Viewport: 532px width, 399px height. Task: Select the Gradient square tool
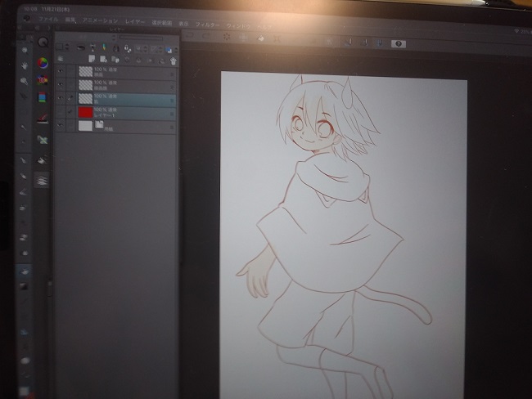click(24, 287)
